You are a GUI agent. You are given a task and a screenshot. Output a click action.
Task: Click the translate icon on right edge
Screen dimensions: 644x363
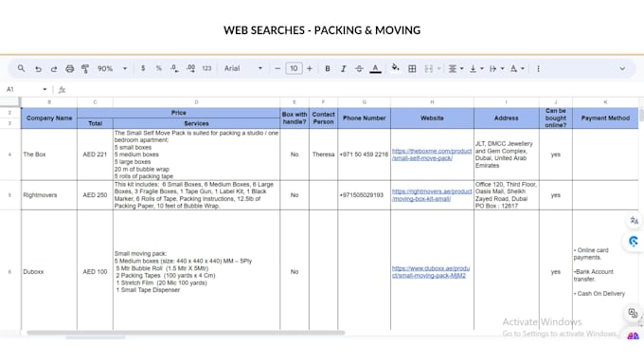coord(635,221)
